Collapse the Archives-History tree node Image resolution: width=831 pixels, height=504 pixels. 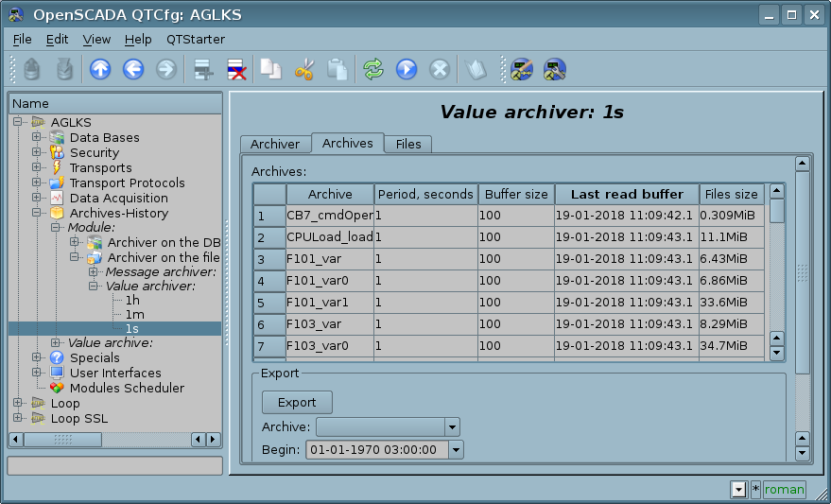coord(37,214)
